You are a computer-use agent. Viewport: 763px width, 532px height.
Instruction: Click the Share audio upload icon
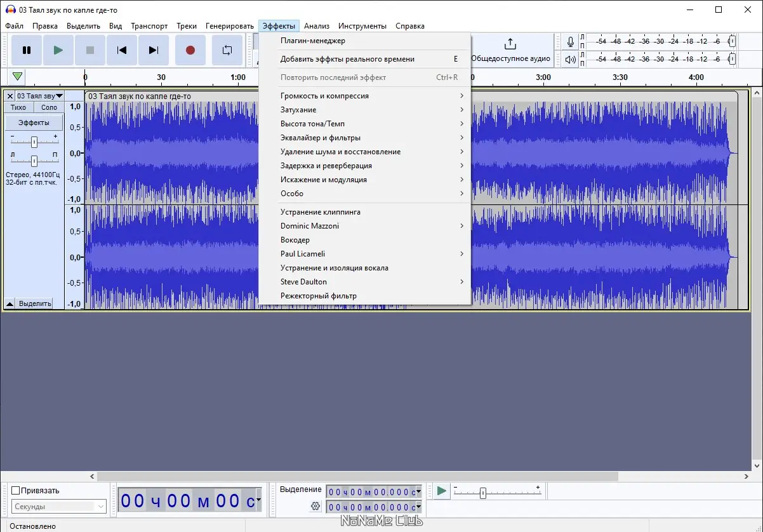[x=510, y=44]
